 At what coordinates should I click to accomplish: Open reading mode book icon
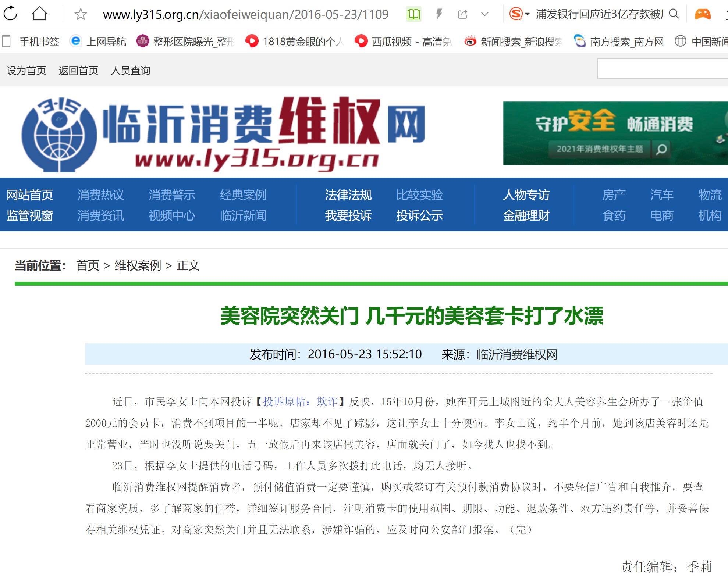coord(413,14)
